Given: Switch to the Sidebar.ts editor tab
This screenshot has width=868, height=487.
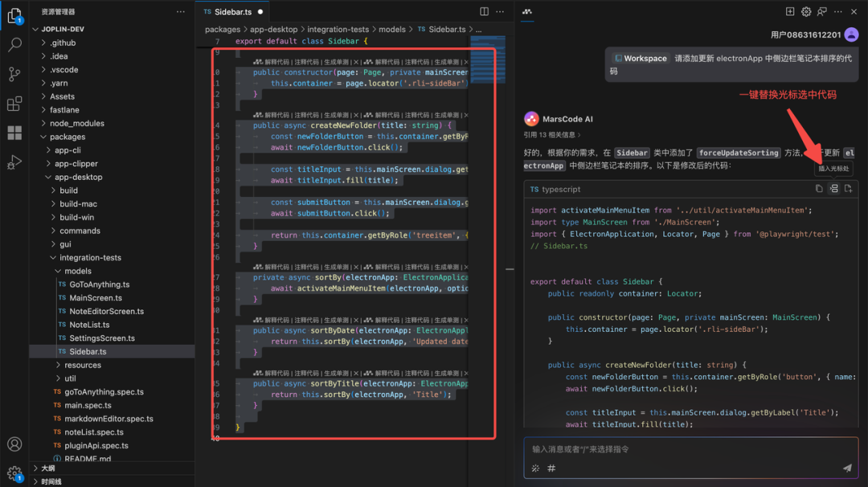Looking at the screenshot, I should pyautogui.click(x=233, y=12).
